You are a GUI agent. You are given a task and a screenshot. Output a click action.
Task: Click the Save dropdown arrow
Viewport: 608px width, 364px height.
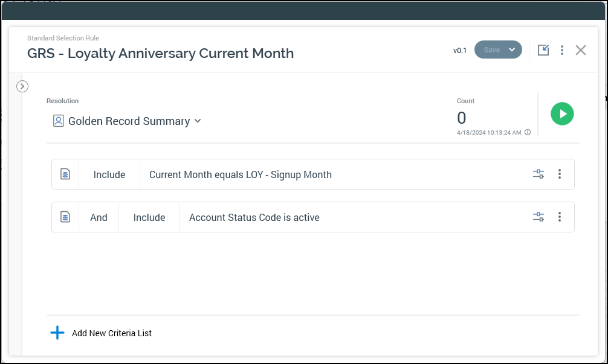(512, 50)
